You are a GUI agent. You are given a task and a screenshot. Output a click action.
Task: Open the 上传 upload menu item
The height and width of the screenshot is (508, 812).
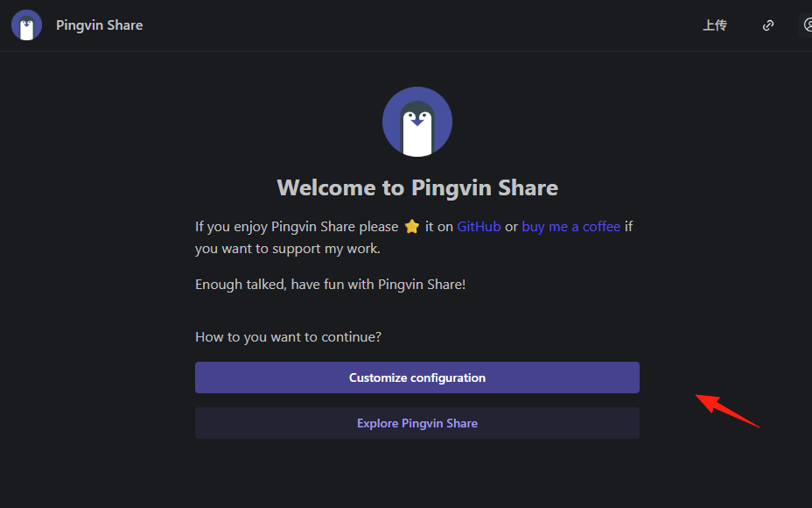coord(715,25)
